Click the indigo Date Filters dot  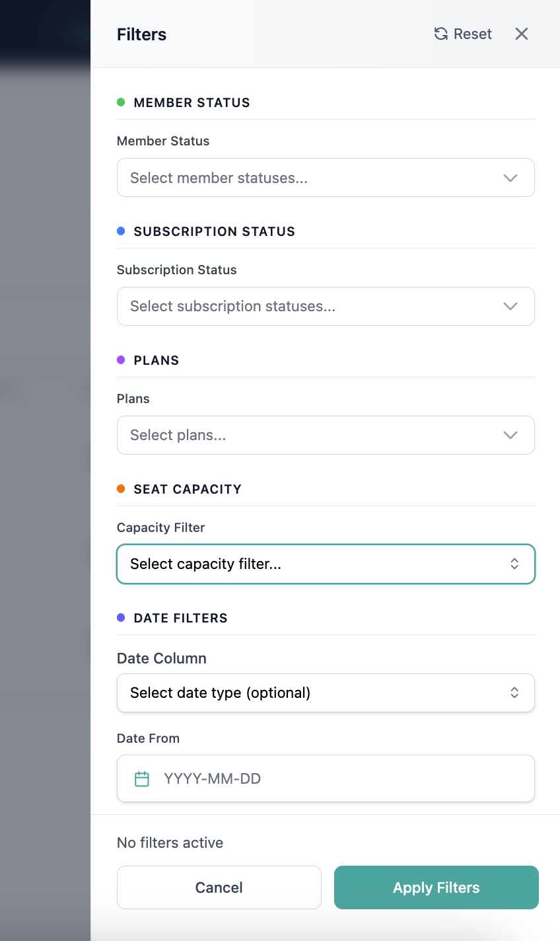(121, 618)
